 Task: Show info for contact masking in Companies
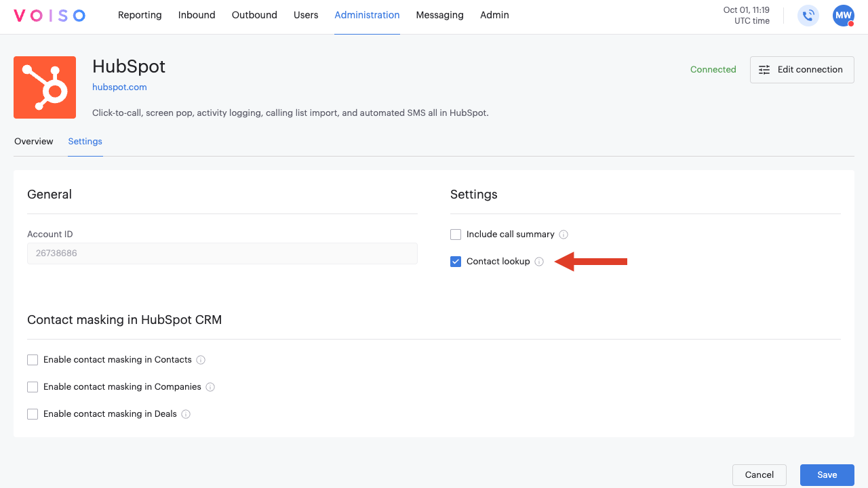tap(210, 387)
